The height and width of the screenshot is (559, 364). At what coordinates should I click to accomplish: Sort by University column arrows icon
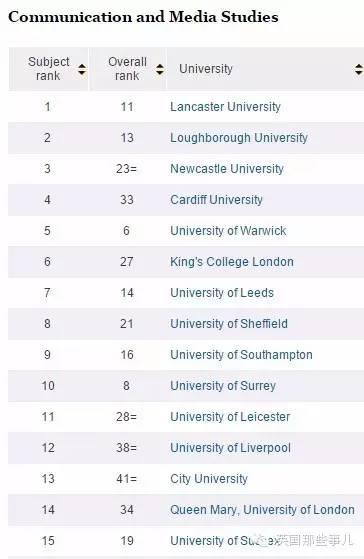[359, 70]
